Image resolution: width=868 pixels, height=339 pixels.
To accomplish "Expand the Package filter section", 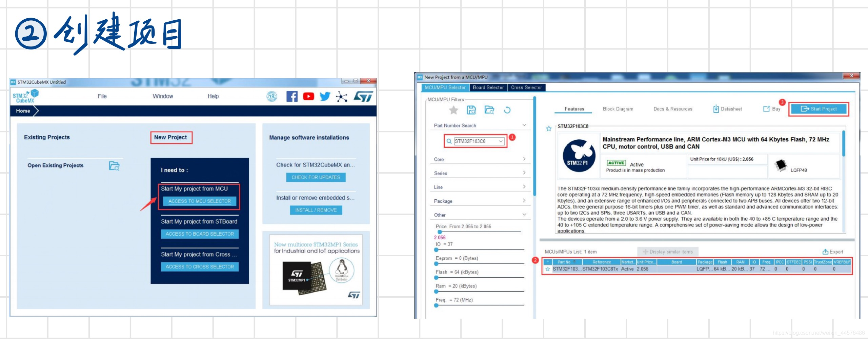I will tap(524, 201).
